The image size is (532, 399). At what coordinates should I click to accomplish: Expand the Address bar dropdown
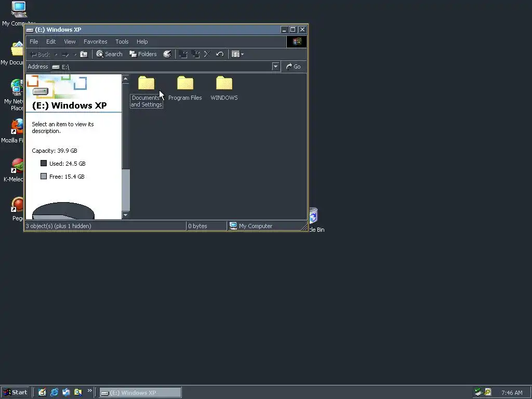click(275, 67)
